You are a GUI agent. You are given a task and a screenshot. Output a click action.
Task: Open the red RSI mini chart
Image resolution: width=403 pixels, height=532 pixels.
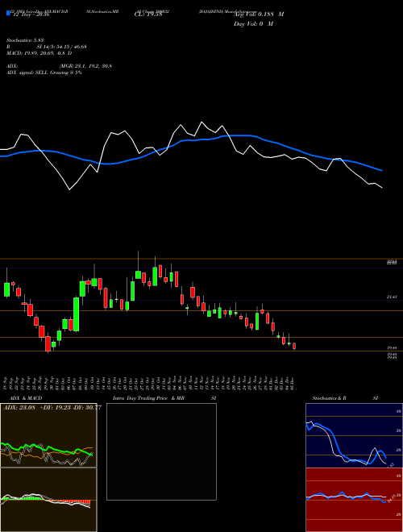(354, 500)
